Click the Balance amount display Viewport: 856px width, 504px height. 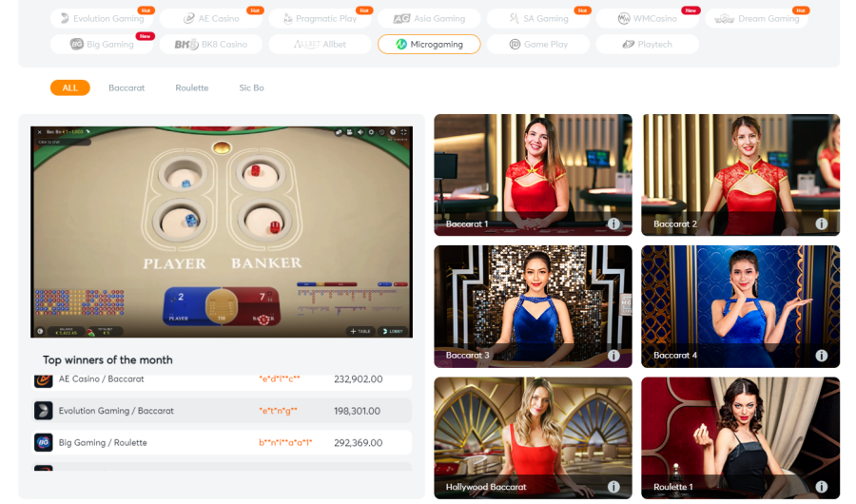pos(66,332)
